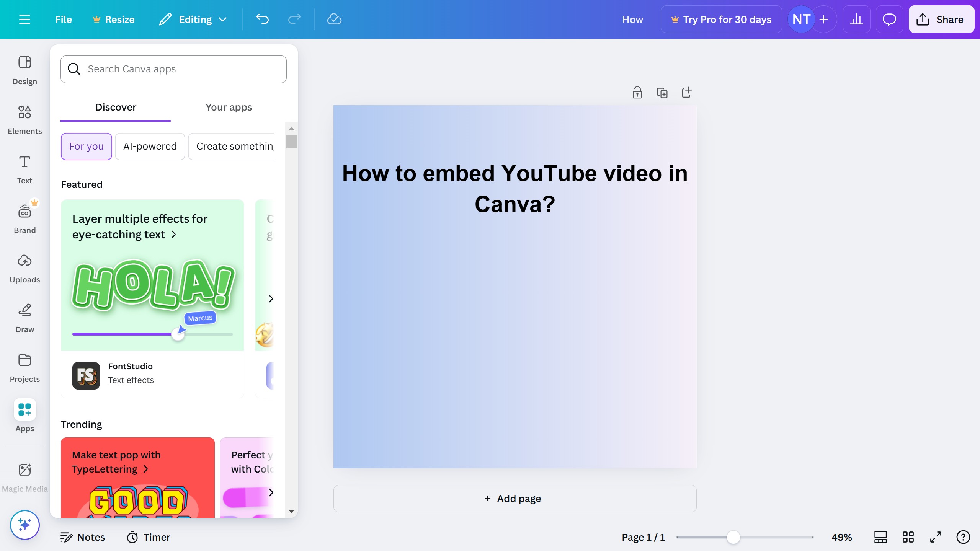Open the File menu
This screenshot has height=551, width=980.
point(64,19)
